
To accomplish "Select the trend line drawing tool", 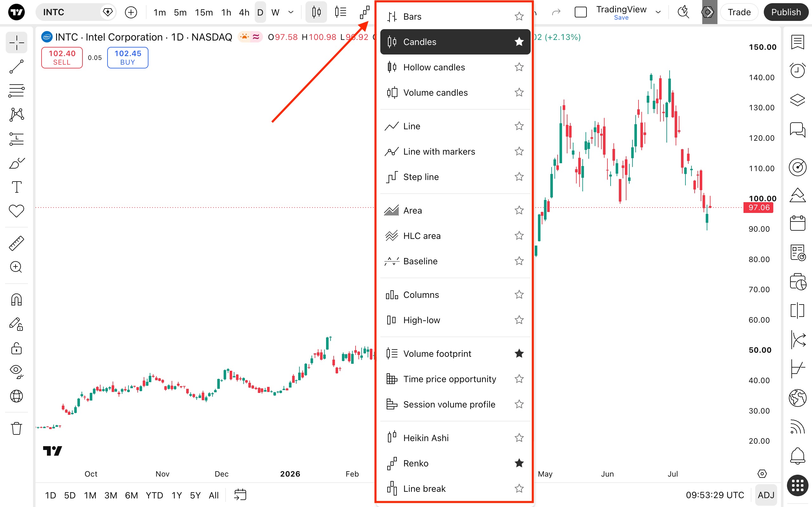I will [16, 67].
